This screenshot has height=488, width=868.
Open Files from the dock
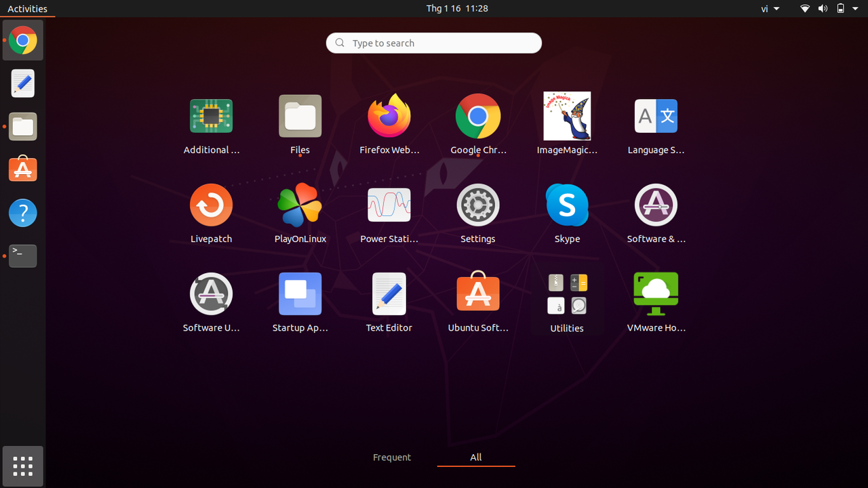pos(22,127)
